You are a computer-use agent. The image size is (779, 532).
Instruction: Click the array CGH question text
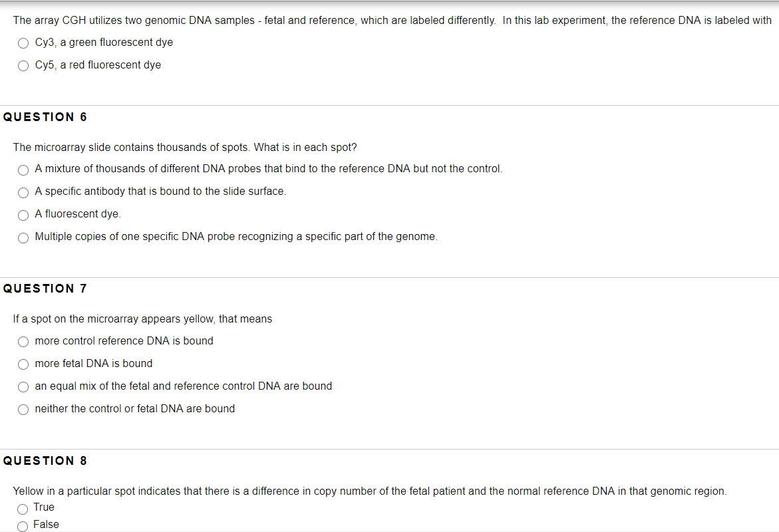(392, 21)
